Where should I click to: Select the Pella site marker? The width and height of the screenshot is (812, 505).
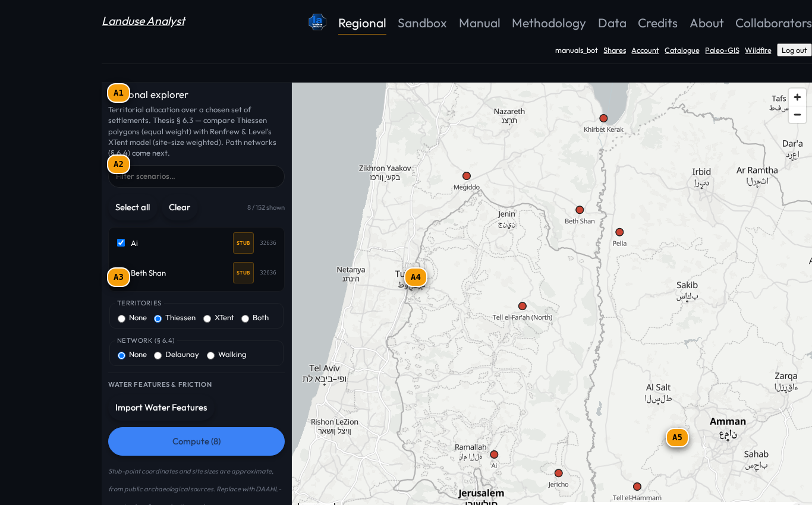click(x=619, y=232)
